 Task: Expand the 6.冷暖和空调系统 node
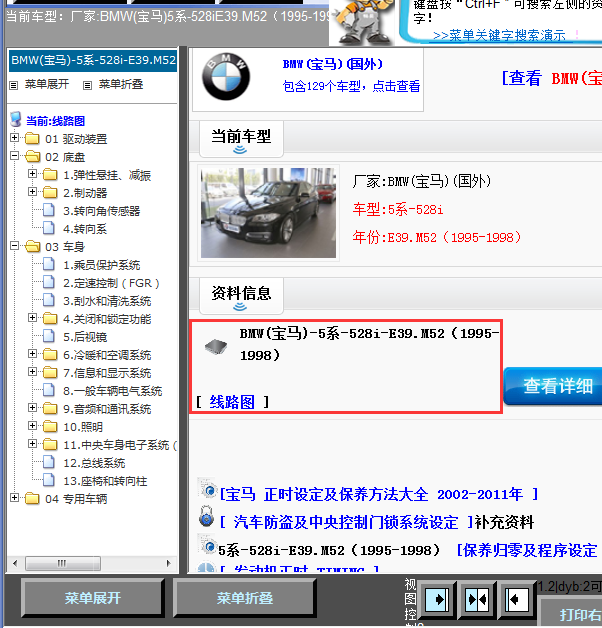[32, 354]
